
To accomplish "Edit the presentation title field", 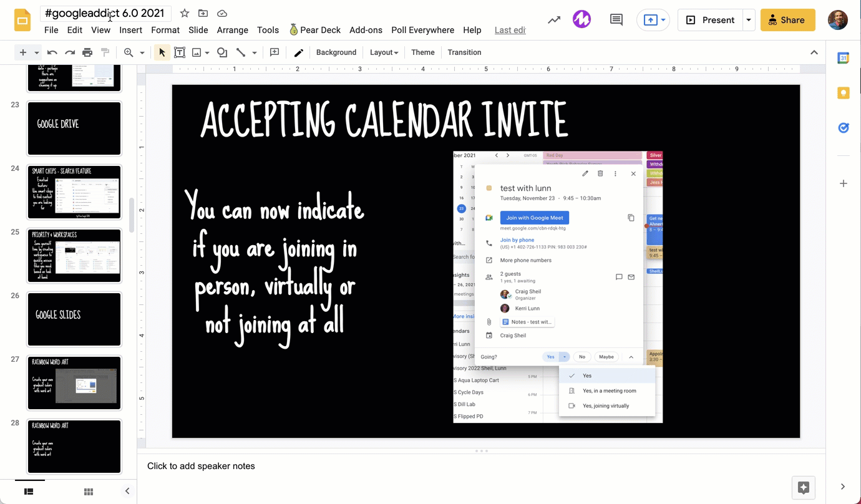I will click(x=105, y=13).
